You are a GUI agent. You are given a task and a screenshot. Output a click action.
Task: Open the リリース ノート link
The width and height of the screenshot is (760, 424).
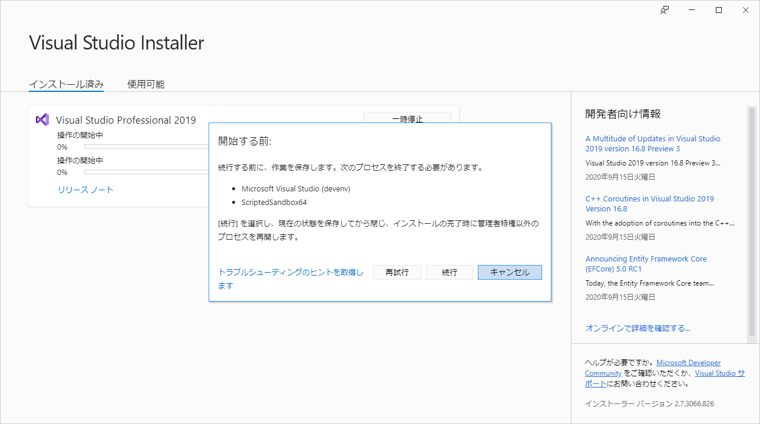click(x=85, y=190)
